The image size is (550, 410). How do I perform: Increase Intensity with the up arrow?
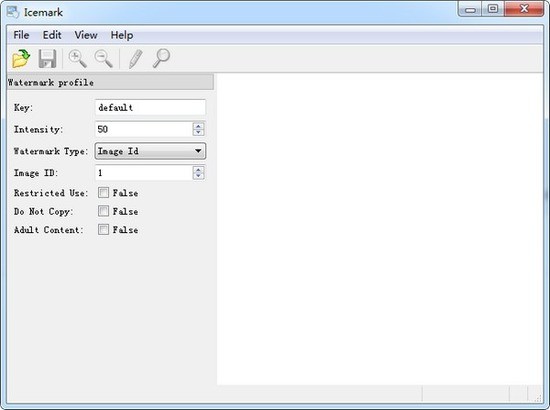(199, 126)
